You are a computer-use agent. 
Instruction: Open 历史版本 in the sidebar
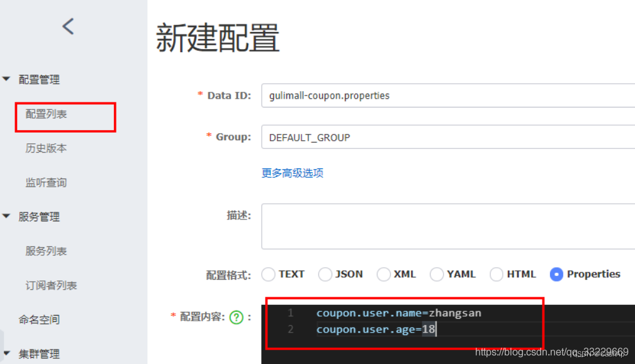[46, 148]
